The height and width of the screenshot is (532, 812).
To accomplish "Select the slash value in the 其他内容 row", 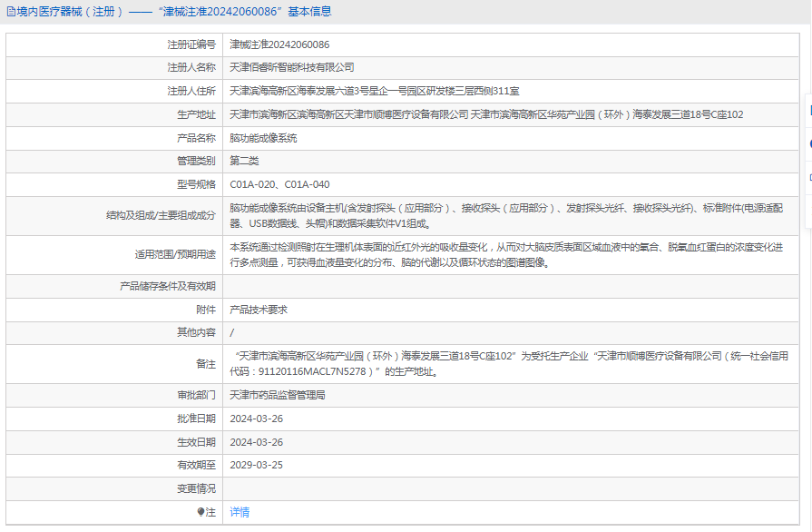I will (232, 332).
